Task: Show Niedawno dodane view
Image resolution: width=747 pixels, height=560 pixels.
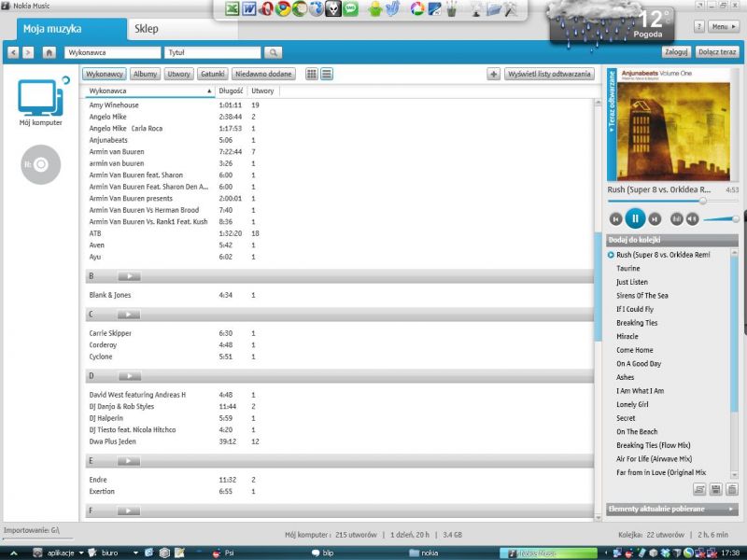Action: (263, 74)
